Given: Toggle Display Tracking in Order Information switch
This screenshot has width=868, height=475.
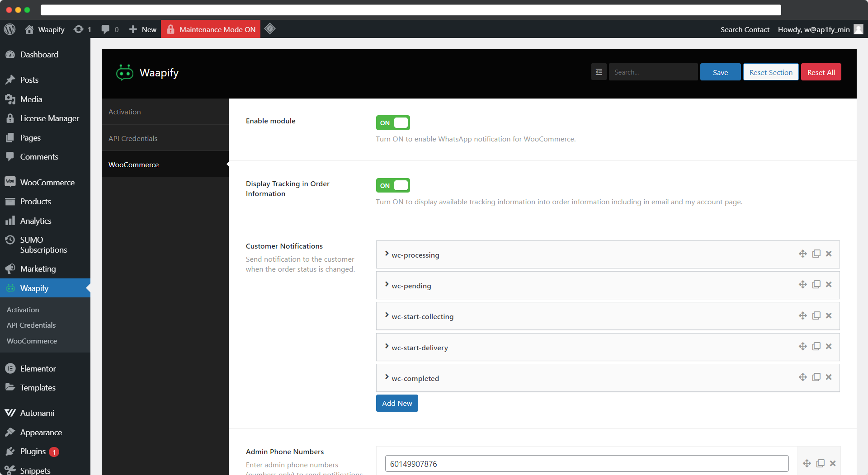Looking at the screenshot, I should (393, 186).
